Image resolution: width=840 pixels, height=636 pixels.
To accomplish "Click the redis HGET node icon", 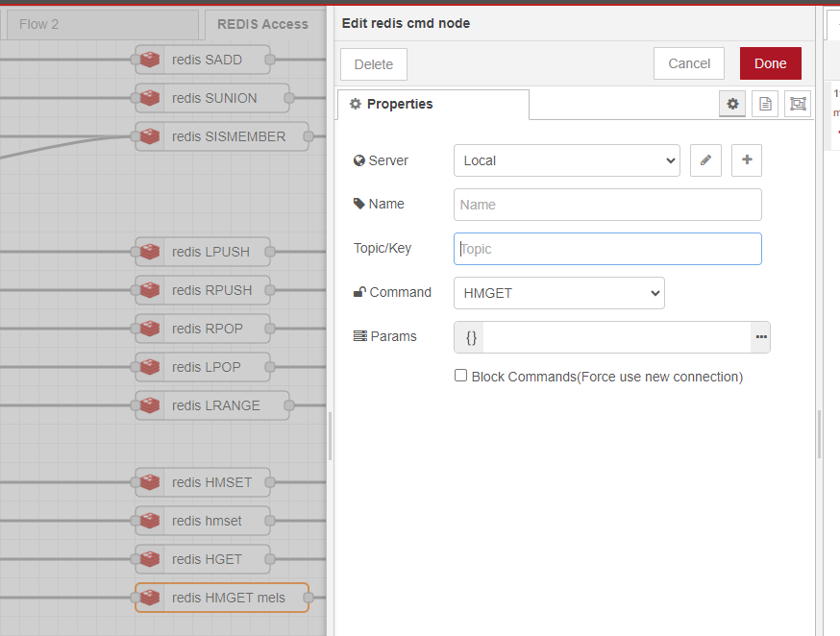I will tap(150, 559).
